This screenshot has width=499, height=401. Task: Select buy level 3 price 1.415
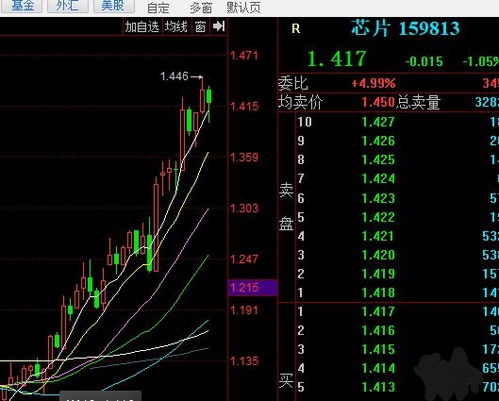(378, 349)
